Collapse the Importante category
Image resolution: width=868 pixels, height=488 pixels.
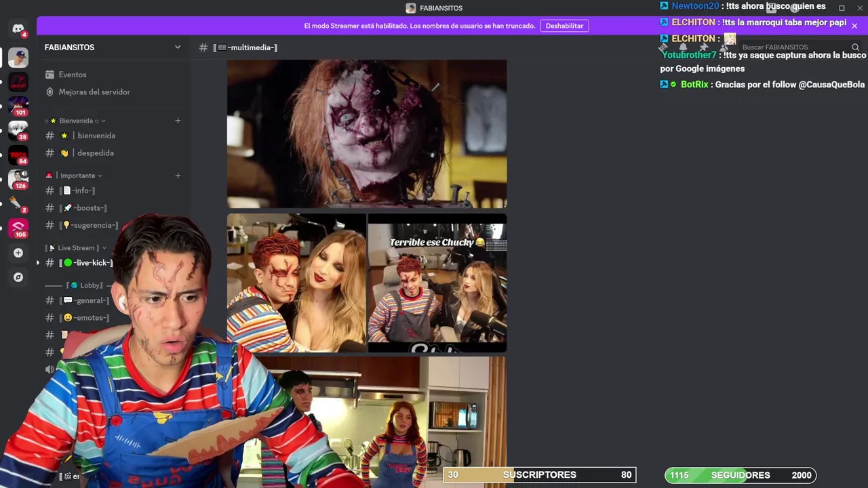click(x=74, y=176)
